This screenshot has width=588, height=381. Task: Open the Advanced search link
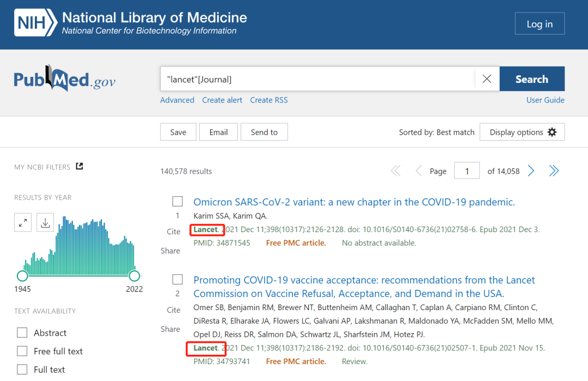177,100
